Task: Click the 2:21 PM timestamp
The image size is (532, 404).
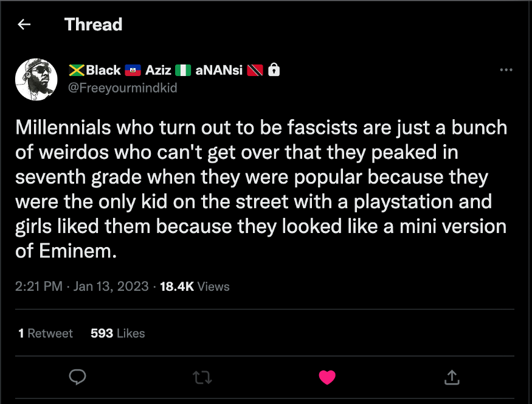Action: 39,286
